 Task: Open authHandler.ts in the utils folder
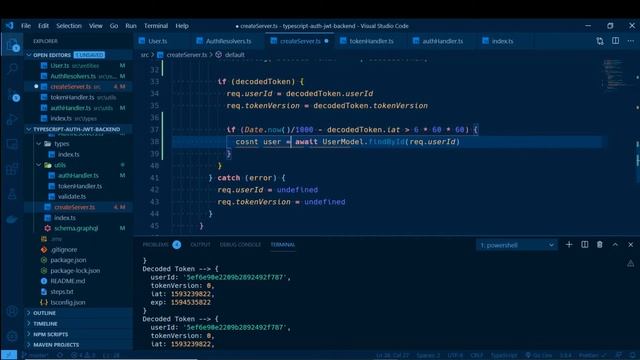(x=78, y=176)
